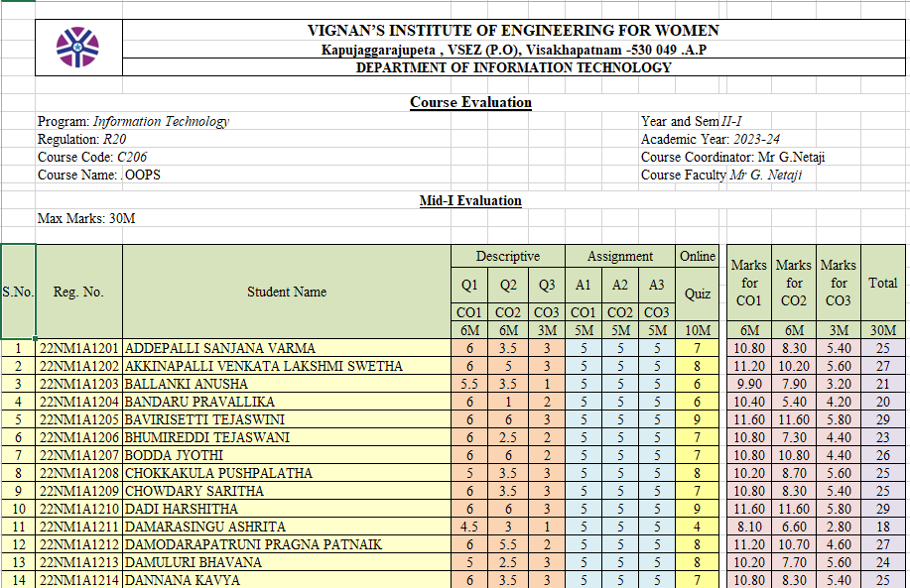
Task: Select Department of Information Technology cell
Action: [x=514, y=67]
